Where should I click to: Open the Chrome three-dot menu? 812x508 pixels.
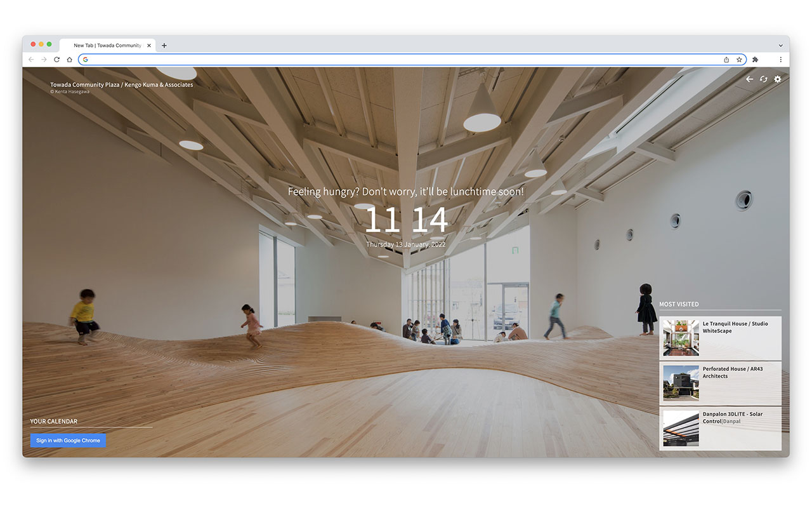click(x=780, y=59)
